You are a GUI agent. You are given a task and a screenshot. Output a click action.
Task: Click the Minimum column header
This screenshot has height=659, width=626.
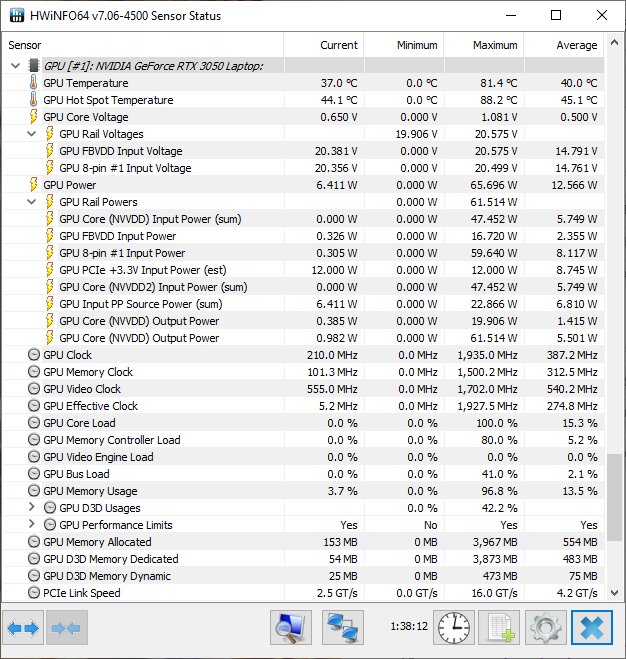coord(404,45)
